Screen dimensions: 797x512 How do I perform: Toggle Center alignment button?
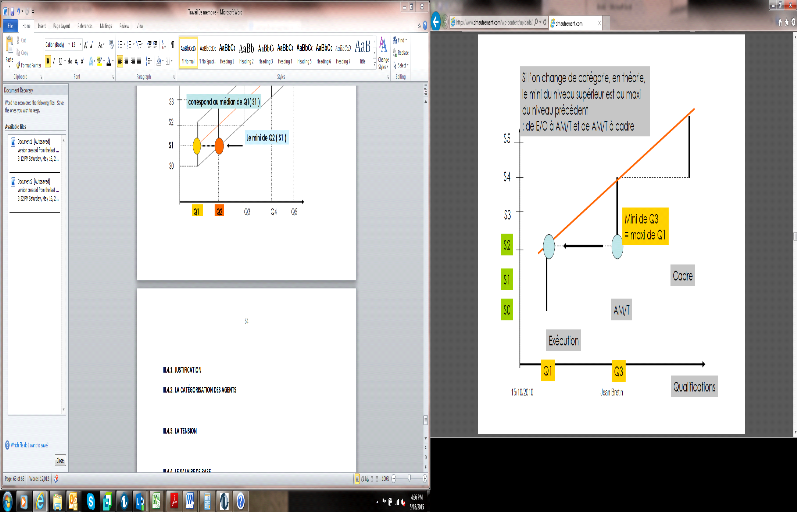pyautogui.click(x=127, y=61)
